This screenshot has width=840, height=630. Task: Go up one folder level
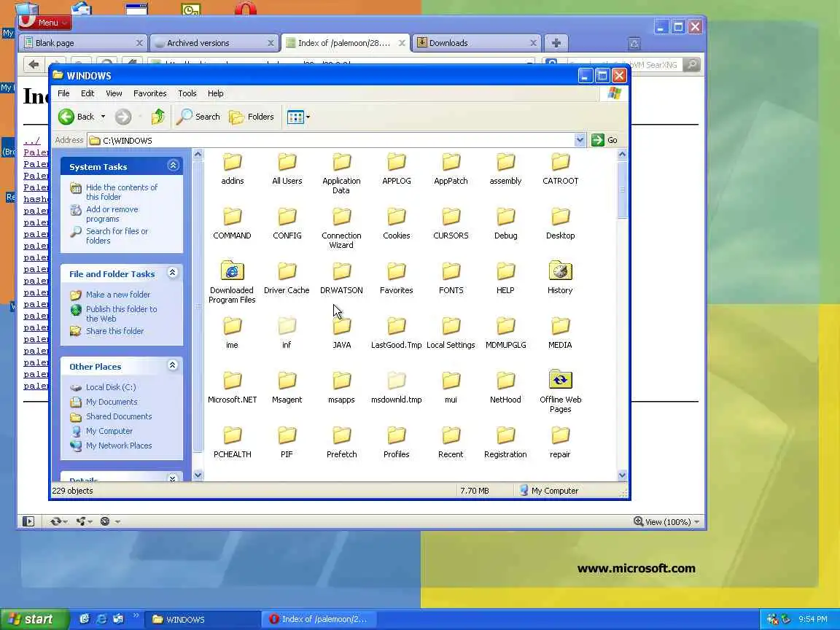click(158, 116)
